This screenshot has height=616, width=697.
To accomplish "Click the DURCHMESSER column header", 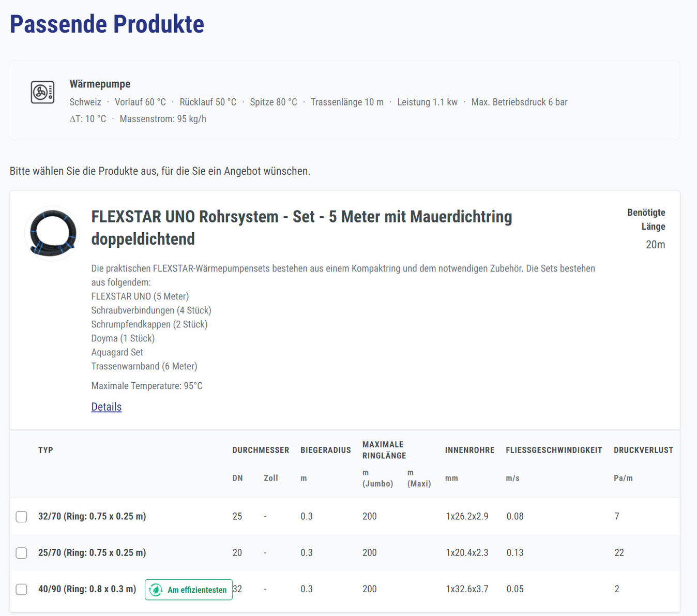I will point(261,450).
